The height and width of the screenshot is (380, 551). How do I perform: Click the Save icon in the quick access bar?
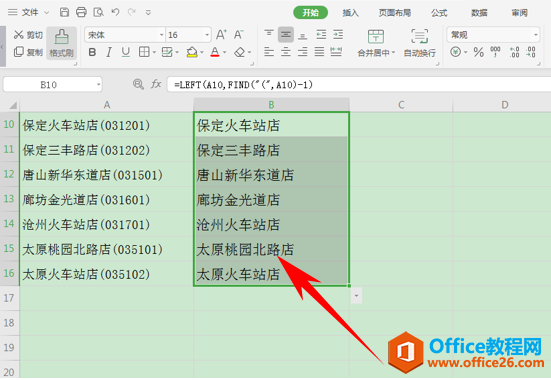[x=64, y=12]
